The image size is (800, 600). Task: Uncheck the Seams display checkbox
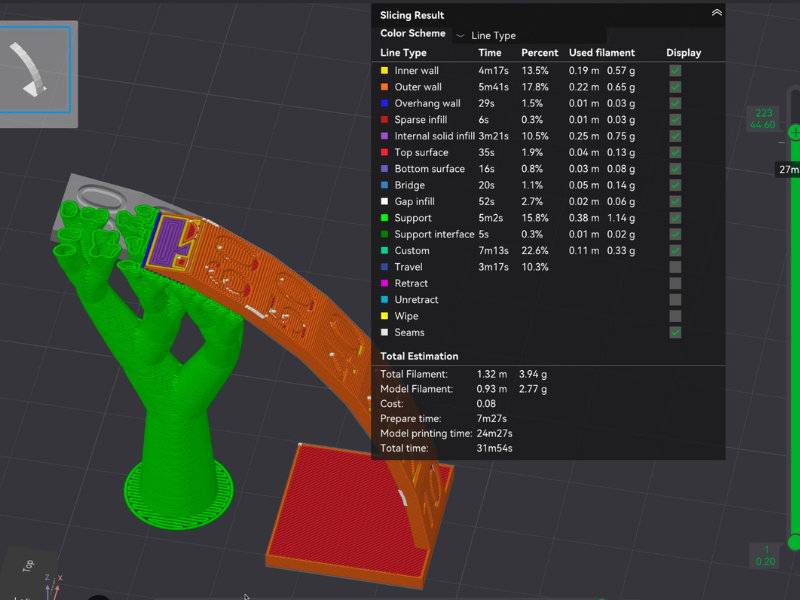tap(675, 332)
